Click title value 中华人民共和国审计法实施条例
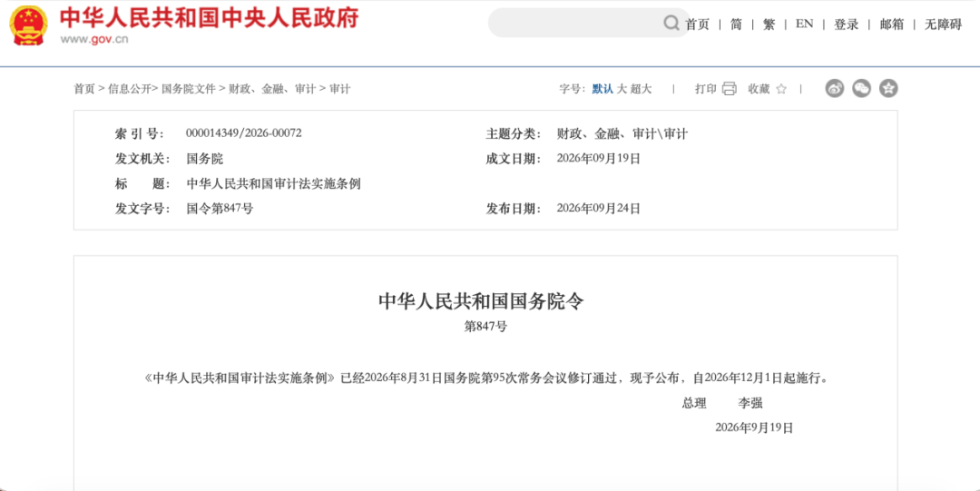Viewport: 980px width, 491px height. click(x=274, y=184)
